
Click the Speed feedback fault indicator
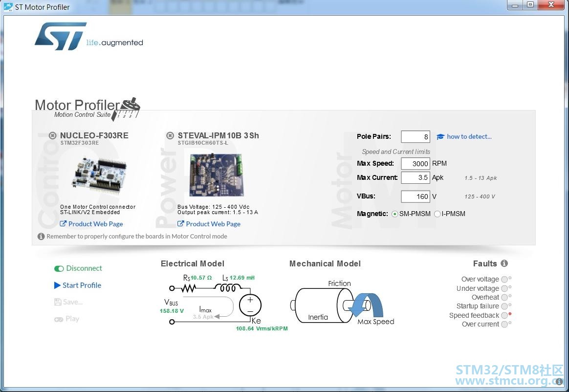(x=504, y=315)
